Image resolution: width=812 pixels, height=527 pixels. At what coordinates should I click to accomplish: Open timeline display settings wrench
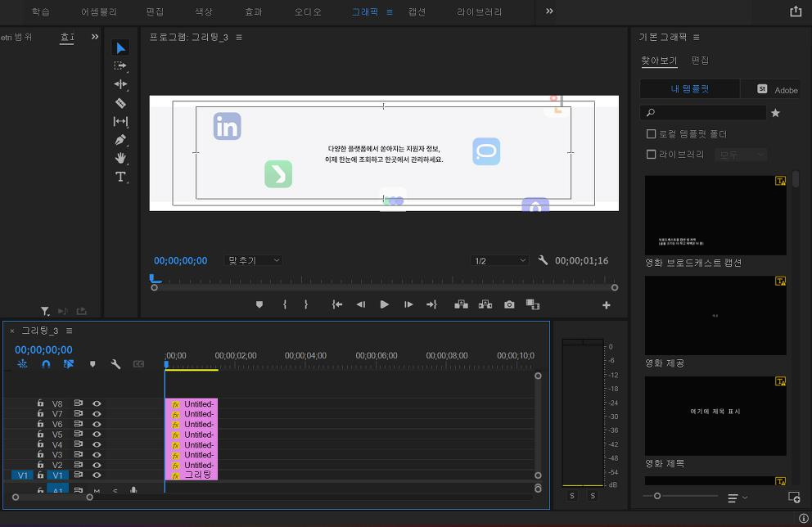pos(116,364)
